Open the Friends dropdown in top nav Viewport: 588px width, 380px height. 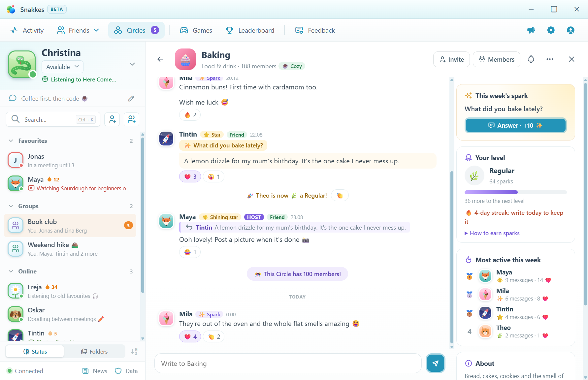[x=78, y=30]
